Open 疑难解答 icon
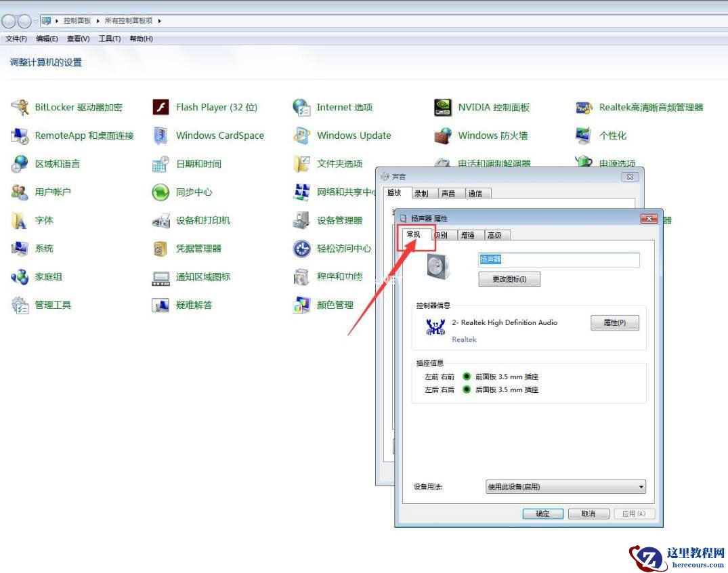The width and height of the screenshot is (728, 573). tap(160, 305)
